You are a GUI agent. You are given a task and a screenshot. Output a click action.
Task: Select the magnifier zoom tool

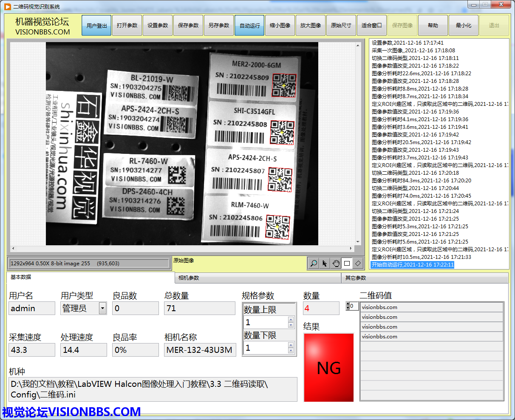tap(314, 264)
